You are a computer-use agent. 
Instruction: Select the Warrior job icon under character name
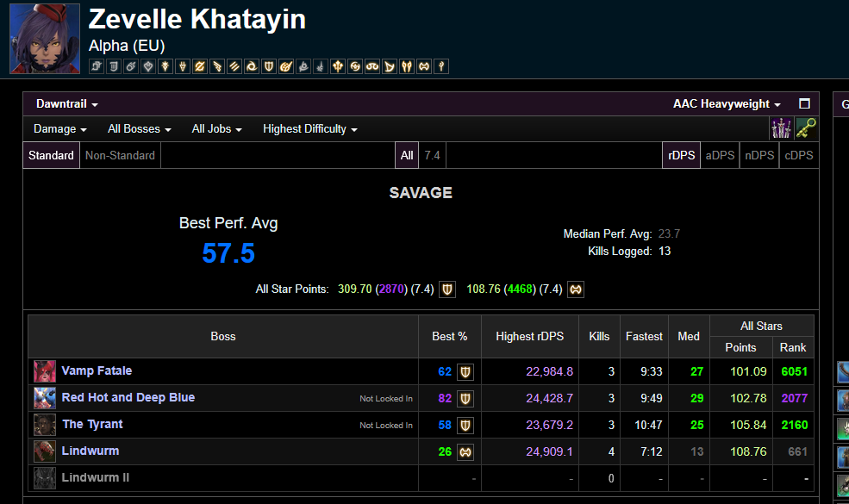(424, 66)
